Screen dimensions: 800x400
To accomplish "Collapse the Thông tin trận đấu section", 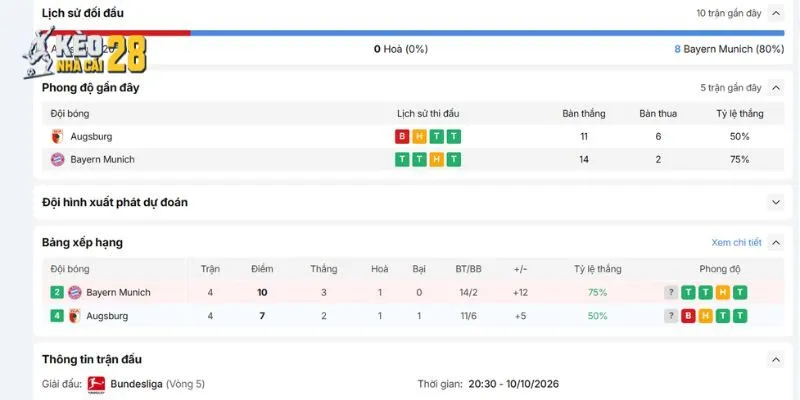I will pyautogui.click(x=776, y=360).
